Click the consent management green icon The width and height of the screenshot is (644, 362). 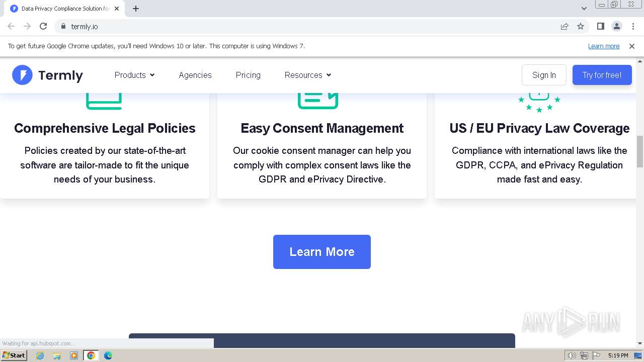(318, 101)
